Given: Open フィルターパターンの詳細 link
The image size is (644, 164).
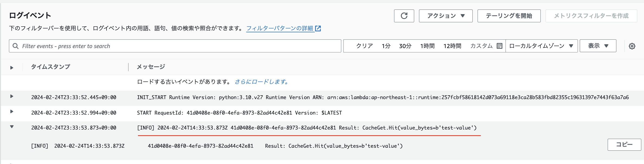Looking at the screenshot, I should click(x=280, y=28).
